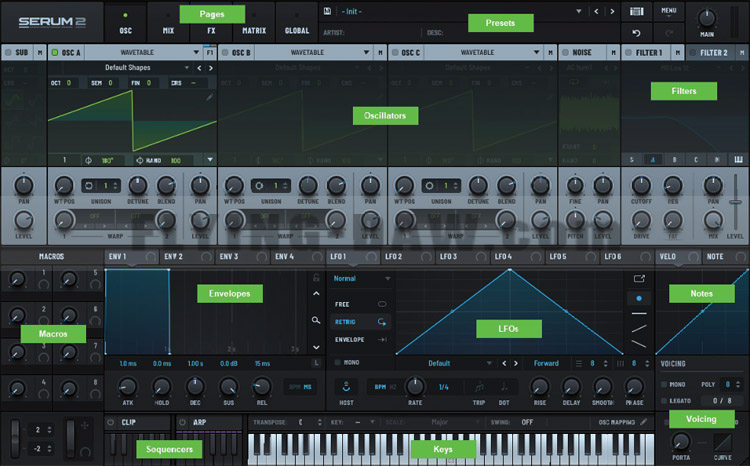The image size is (750, 466).
Task: Click the LFO export shape icon
Action: pyautogui.click(x=640, y=278)
